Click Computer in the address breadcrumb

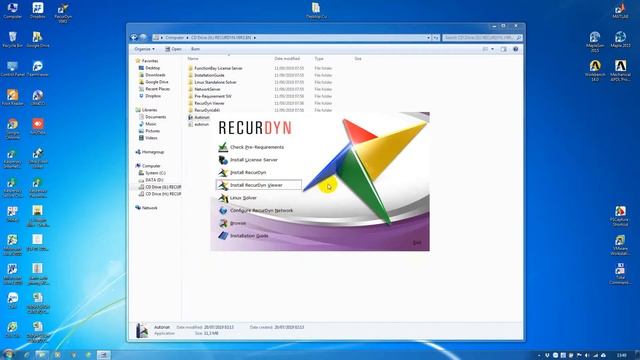pyautogui.click(x=175, y=38)
